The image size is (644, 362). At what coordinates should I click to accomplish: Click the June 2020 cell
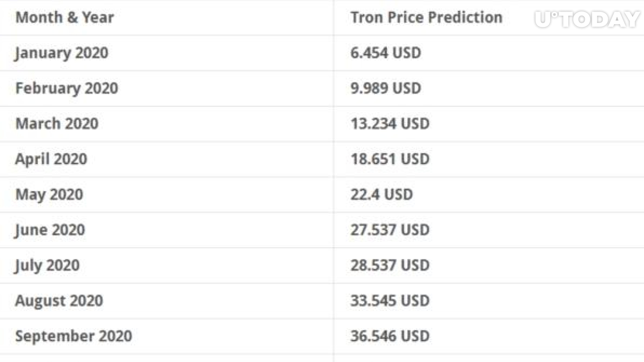click(50, 230)
